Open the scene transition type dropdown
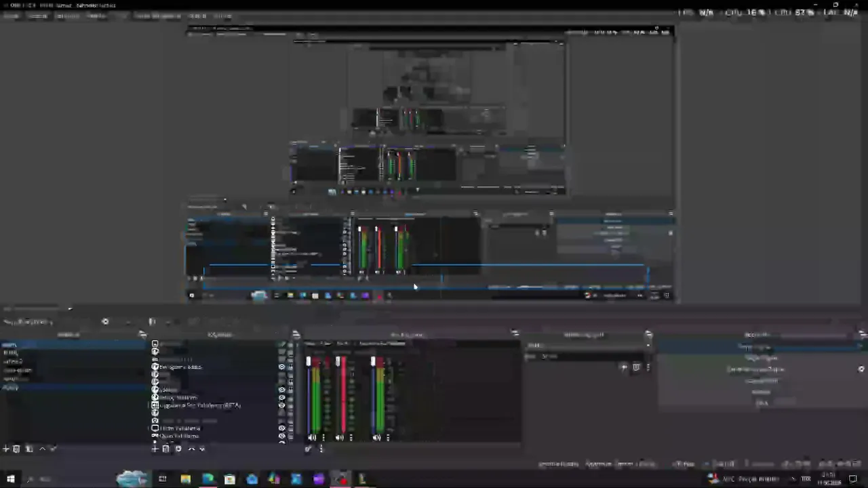This screenshot has width=868, height=488. 589,346
